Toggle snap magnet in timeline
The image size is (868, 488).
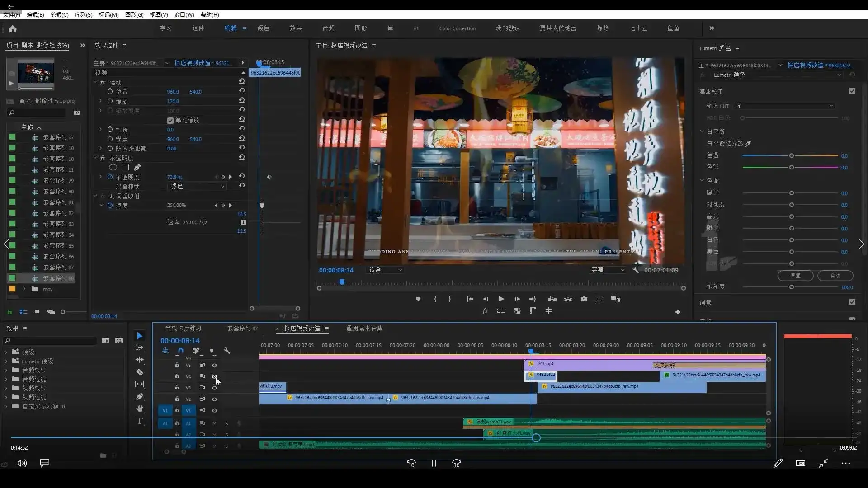pyautogui.click(x=181, y=351)
